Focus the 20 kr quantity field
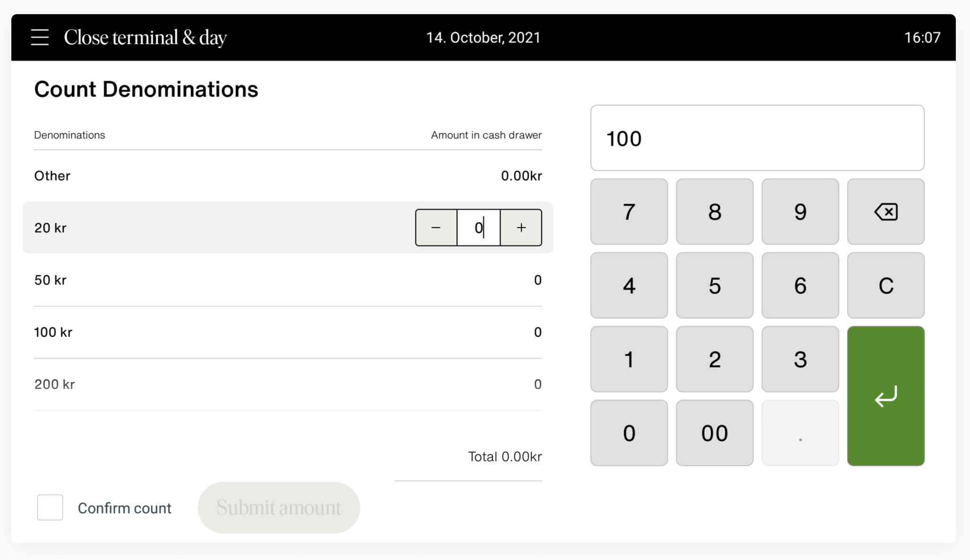The image size is (970, 560). click(x=478, y=228)
